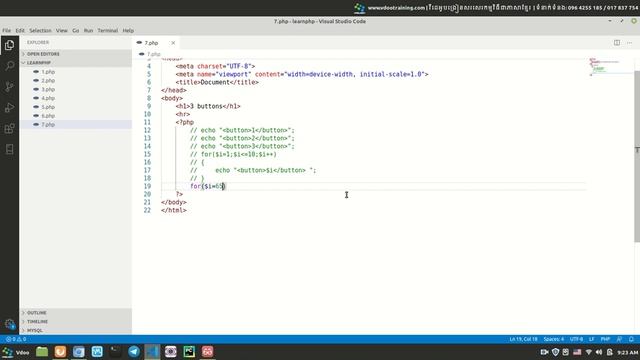This screenshot has height=360, width=640.
Task: Change indentation via Spaces: 4
Action: click(553, 339)
